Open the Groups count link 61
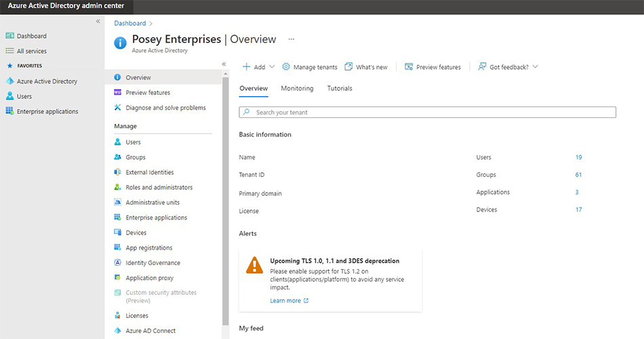 [x=578, y=175]
